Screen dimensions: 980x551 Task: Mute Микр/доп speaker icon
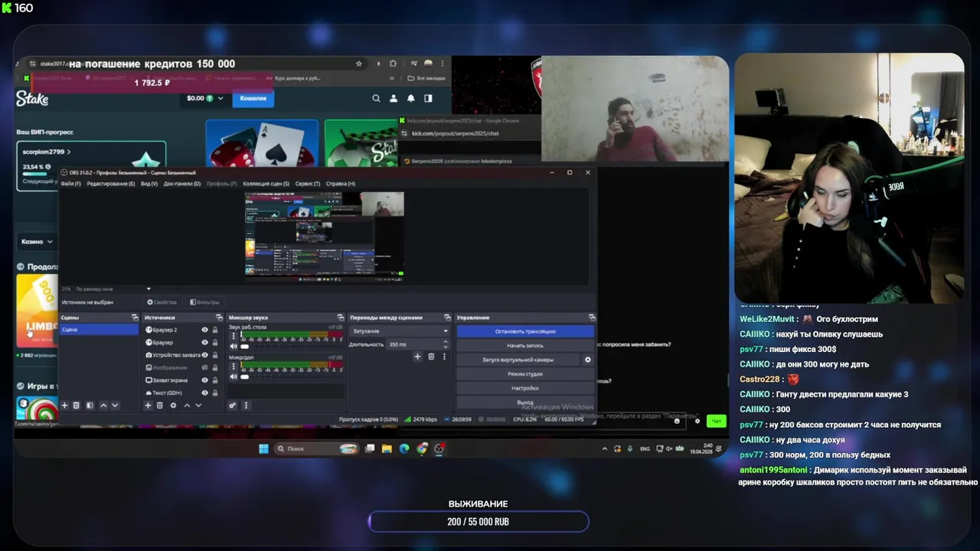pyautogui.click(x=234, y=377)
